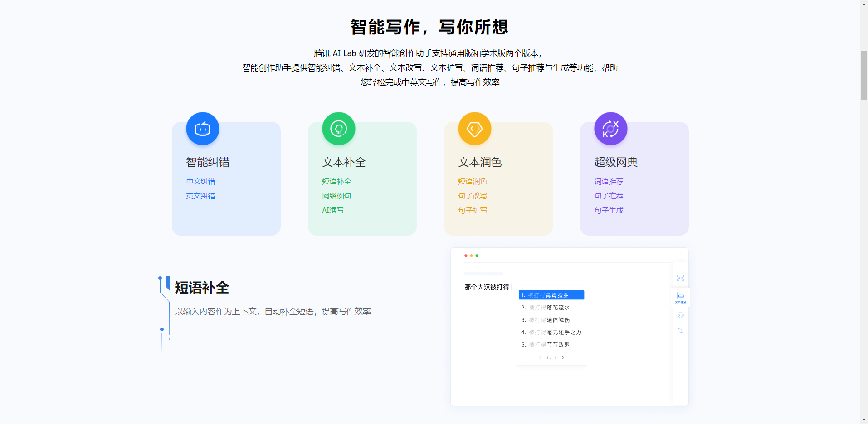Click the 超级网典 card title
868x424 pixels.
click(x=616, y=162)
